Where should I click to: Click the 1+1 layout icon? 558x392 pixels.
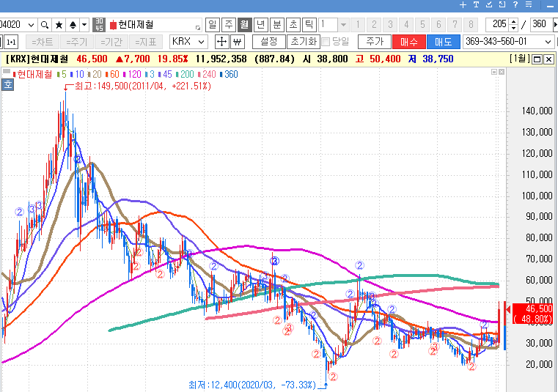tap(11, 42)
